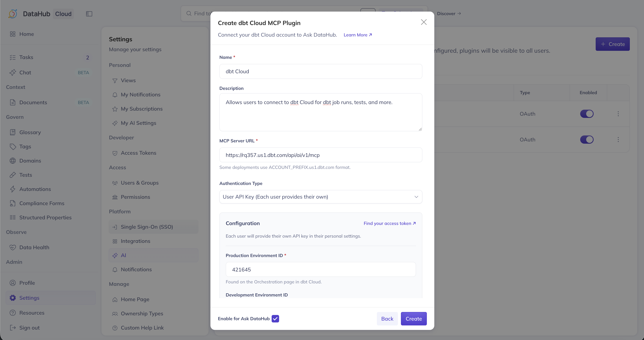Click the Settings gear icon

(x=13, y=298)
